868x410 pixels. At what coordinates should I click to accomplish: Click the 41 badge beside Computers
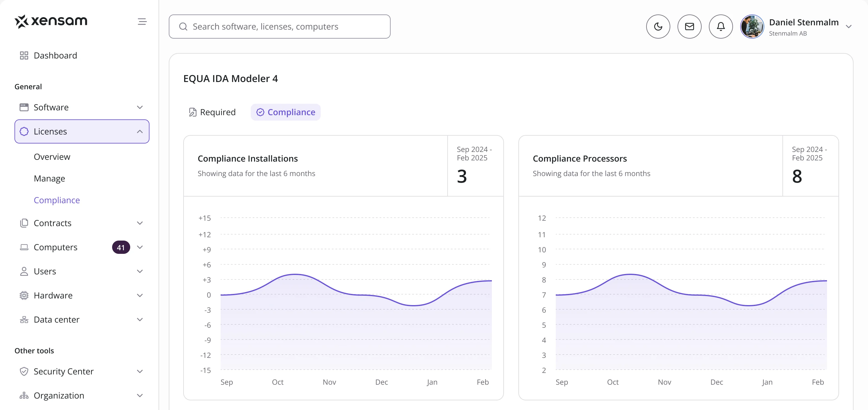121,247
